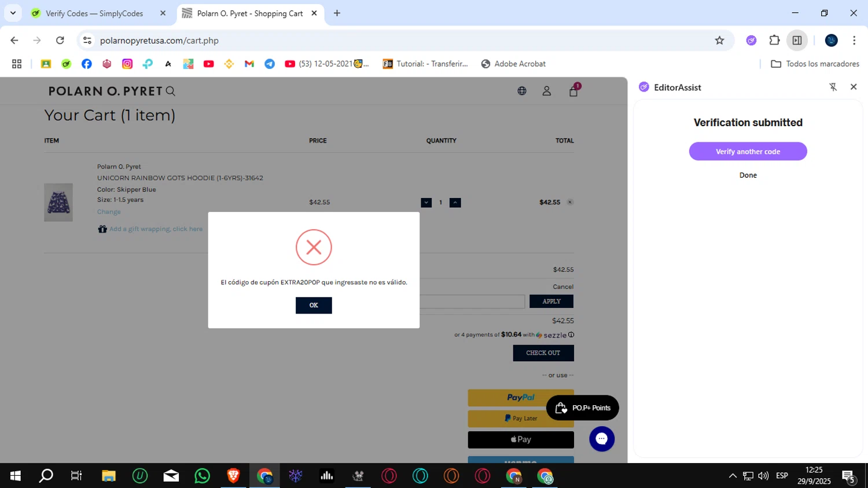Dismiss the invalid coupon dialog with OK
This screenshot has width=868, height=488.
[314, 305]
